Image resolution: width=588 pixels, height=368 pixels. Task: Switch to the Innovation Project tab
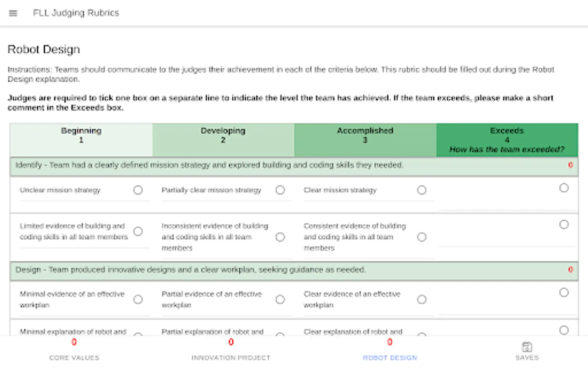point(231,351)
